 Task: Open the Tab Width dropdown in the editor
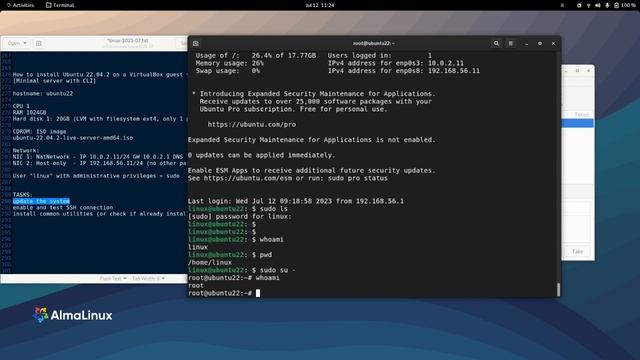148,278
